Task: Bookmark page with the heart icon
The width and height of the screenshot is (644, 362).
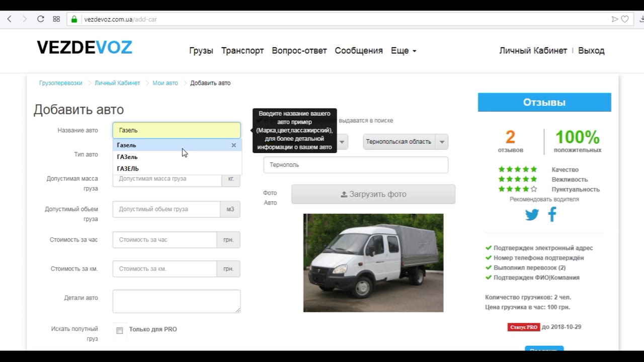Action: (625, 19)
